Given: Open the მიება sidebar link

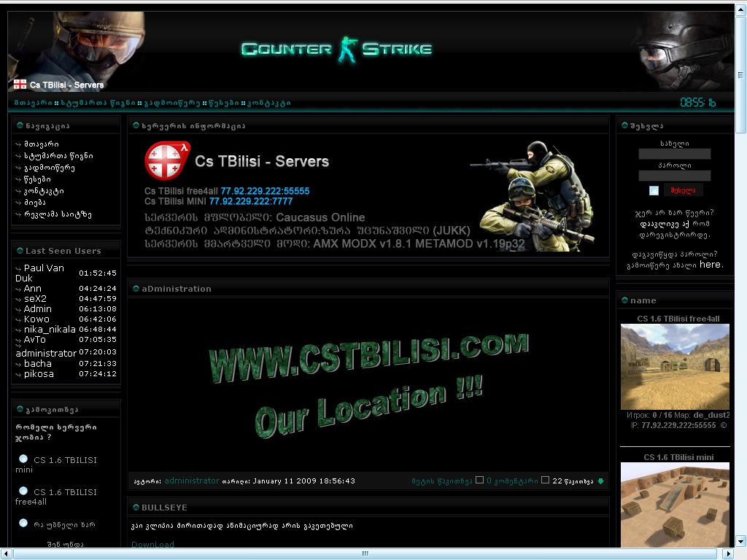Looking at the screenshot, I should [35, 203].
